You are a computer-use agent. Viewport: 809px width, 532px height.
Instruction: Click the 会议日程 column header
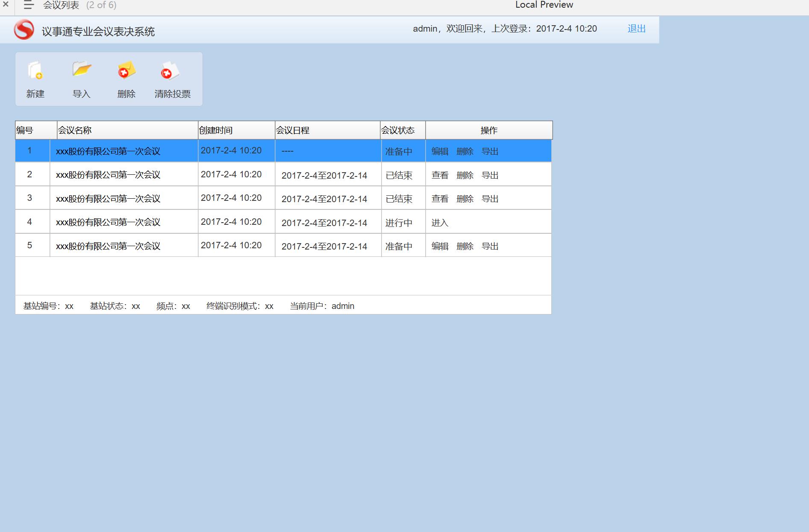point(328,130)
